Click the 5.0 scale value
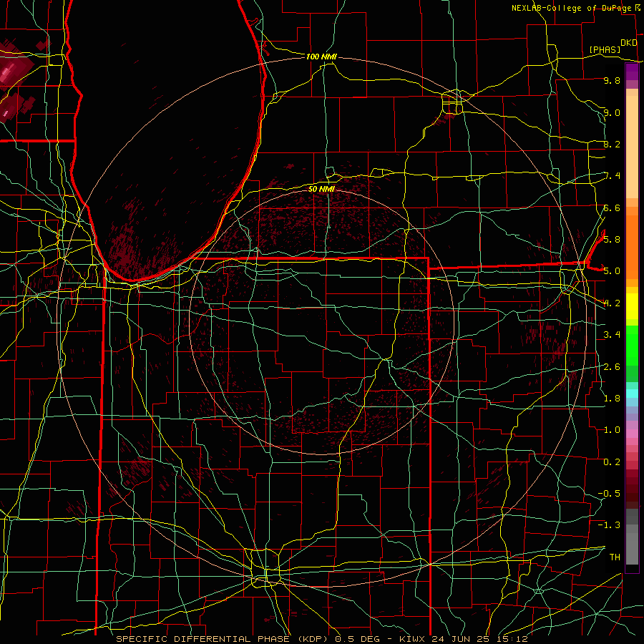The image size is (644, 644). (612, 271)
